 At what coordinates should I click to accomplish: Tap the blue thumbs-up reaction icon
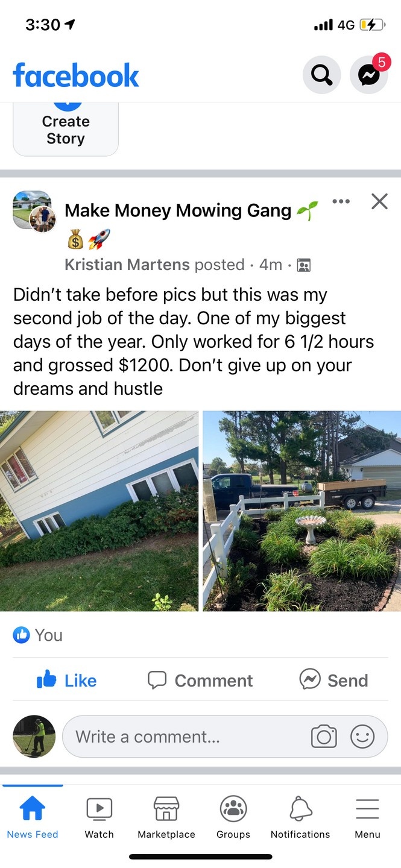point(21,635)
